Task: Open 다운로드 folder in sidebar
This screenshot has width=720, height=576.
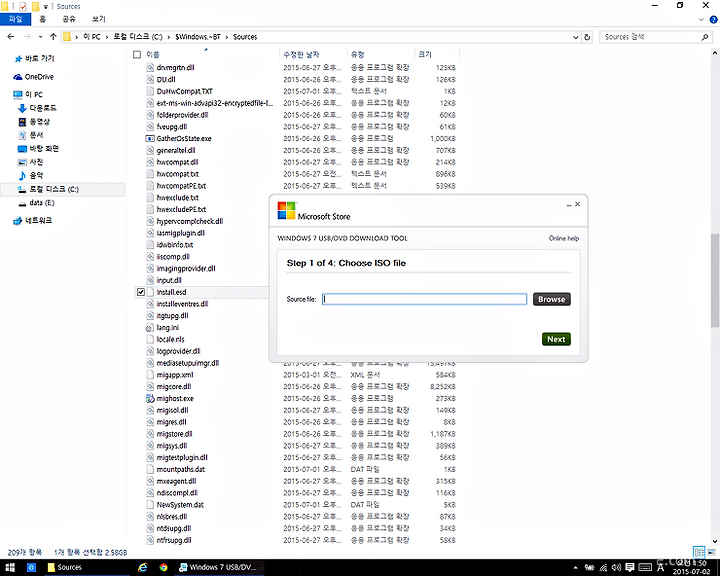Action: tap(37, 108)
